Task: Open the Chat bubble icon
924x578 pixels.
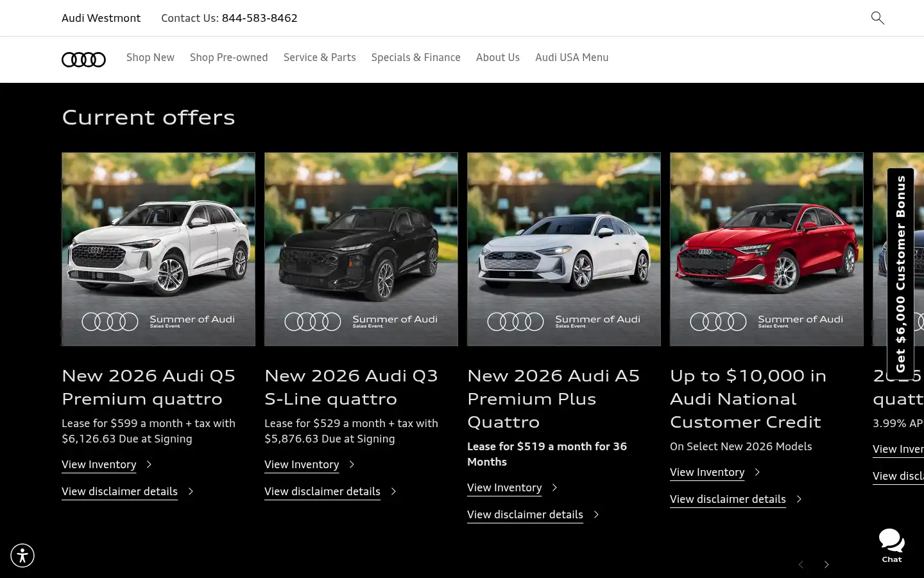Action: pyautogui.click(x=892, y=545)
